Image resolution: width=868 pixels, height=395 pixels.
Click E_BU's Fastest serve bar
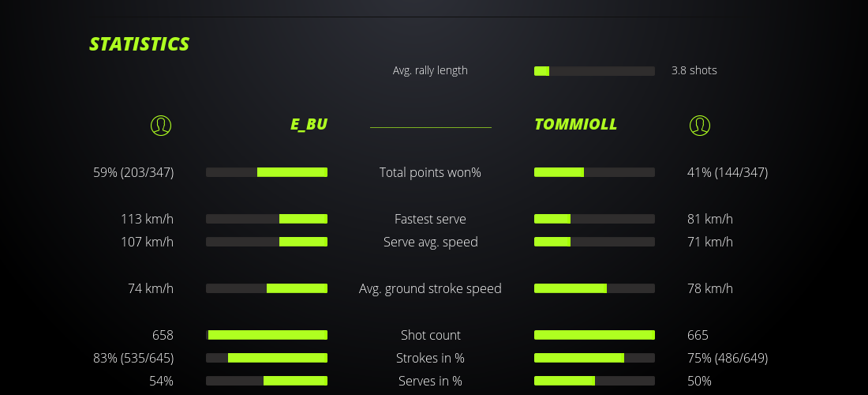(x=267, y=219)
